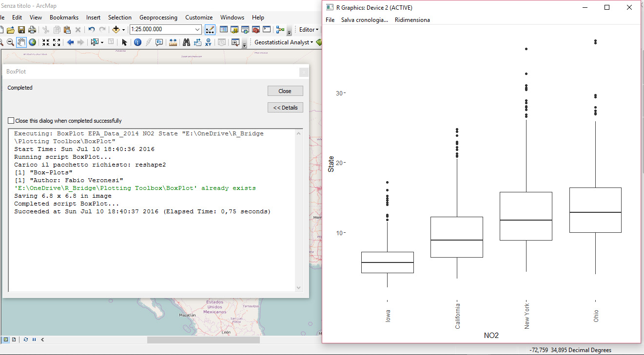Open the Measure tool
The height and width of the screenshot is (355, 644).
[173, 42]
